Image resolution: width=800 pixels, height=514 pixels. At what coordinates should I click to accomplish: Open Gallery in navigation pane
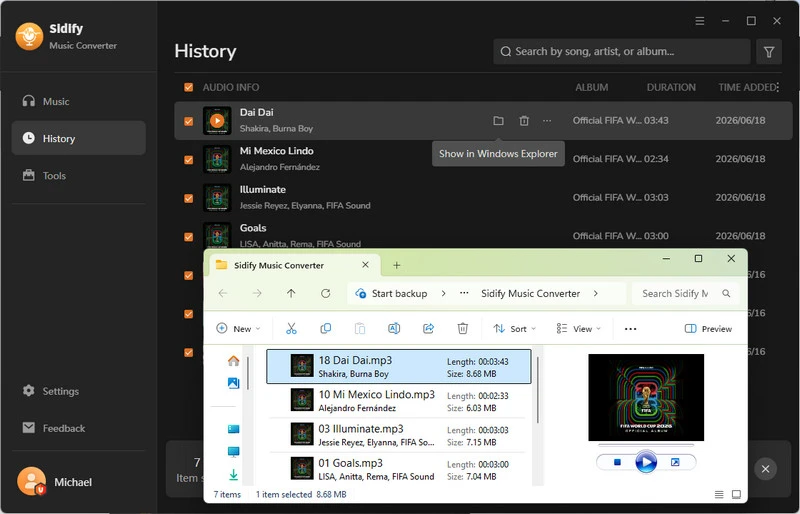[x=233, y=383]
